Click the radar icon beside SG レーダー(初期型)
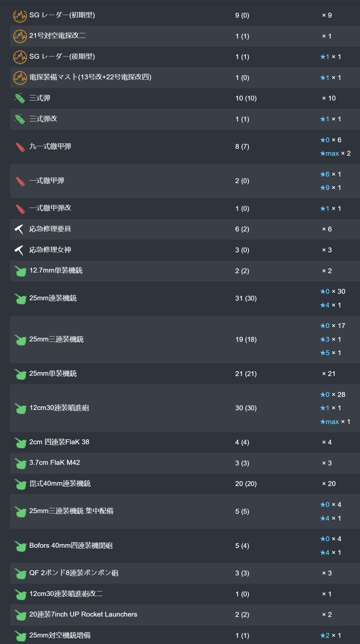Image resolution: width=360 pixels, height=644 pixels. [x=20, y=15]
